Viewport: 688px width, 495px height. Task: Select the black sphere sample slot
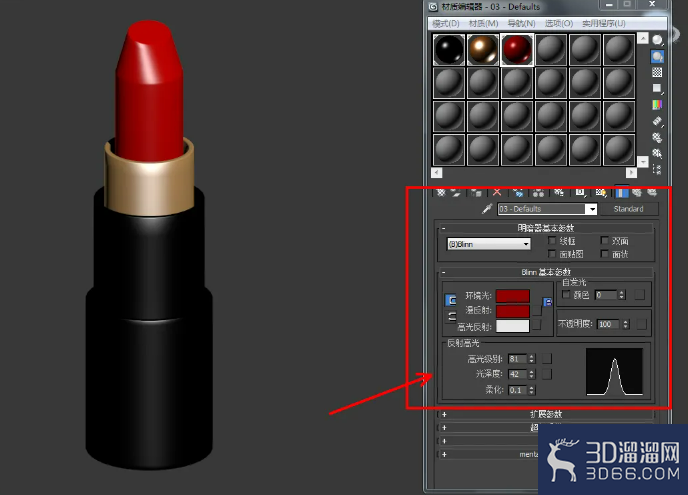pos(448,50)
